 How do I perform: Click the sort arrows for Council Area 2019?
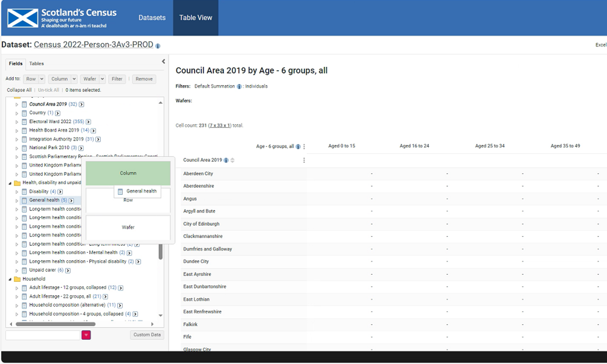[x=232, y=160]
